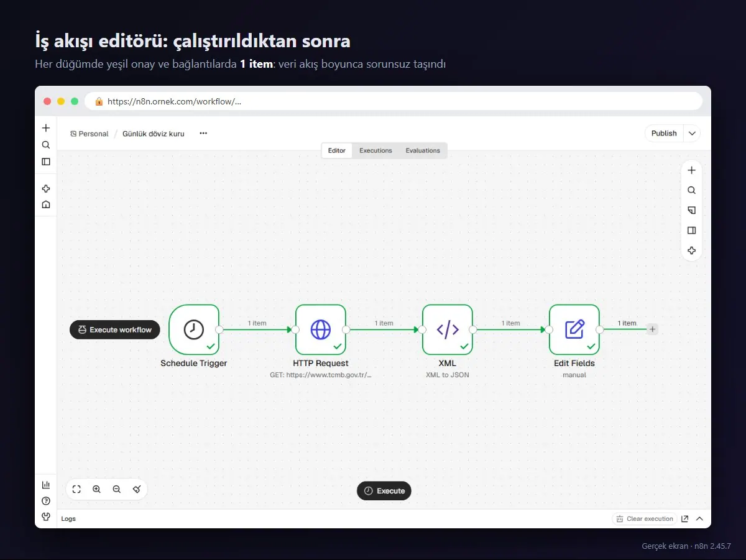Add node after Edit Fields output

pos(652,329)
